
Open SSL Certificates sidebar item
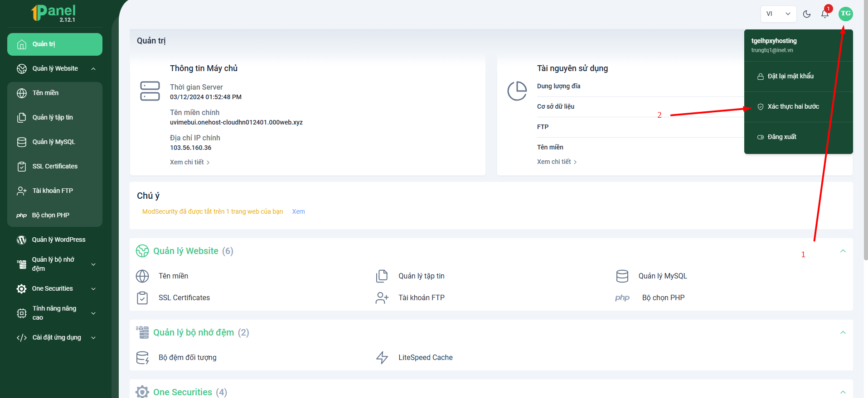coord(55,167)
